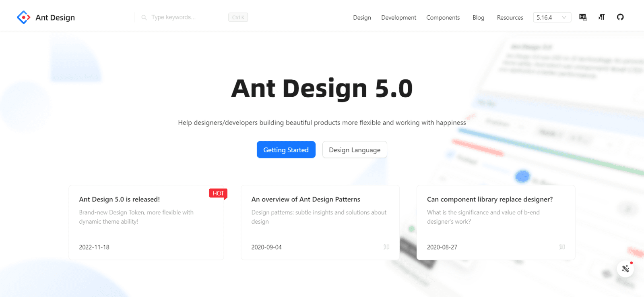Click 'What is the significance' description text
This screenshot has height=297, width=644.
483,217
